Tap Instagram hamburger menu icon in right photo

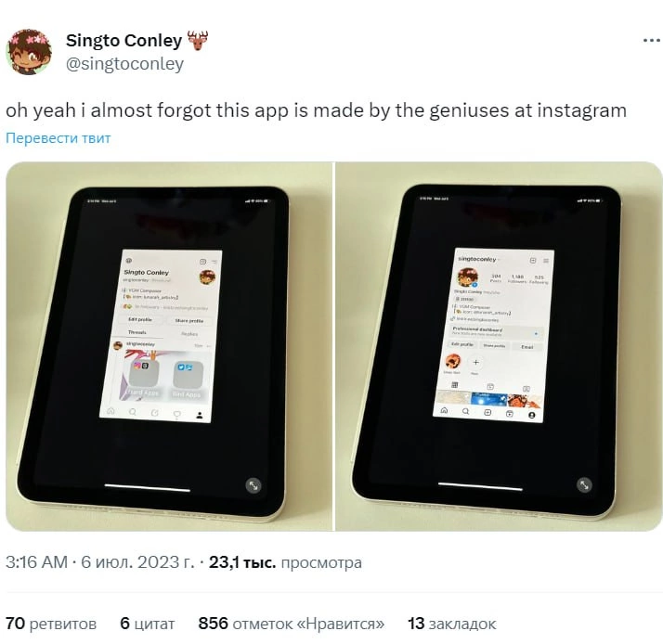(x=546, y=261)
